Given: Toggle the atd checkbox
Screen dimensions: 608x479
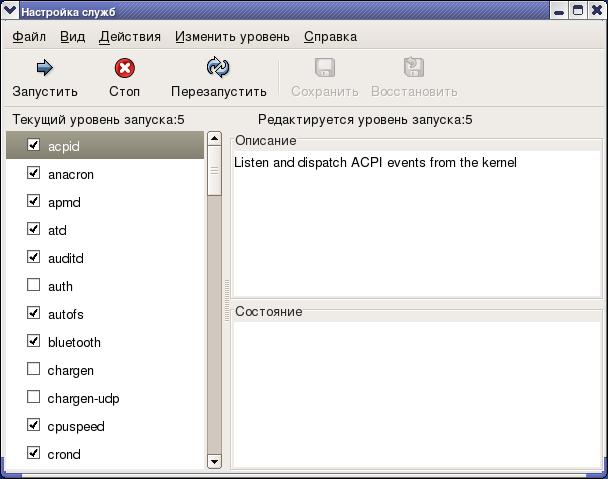Looking at the screenshot, I should (x=33, y=228).
